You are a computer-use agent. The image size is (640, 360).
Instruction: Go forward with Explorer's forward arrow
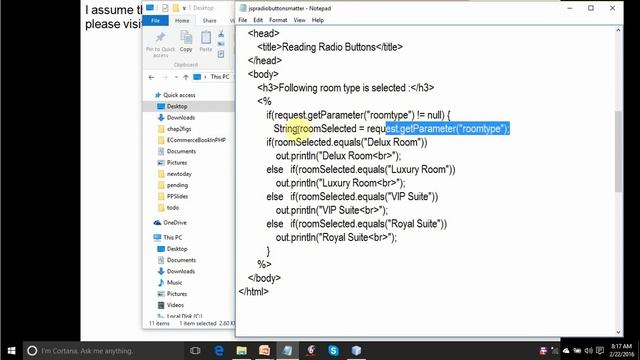point(165,77)
